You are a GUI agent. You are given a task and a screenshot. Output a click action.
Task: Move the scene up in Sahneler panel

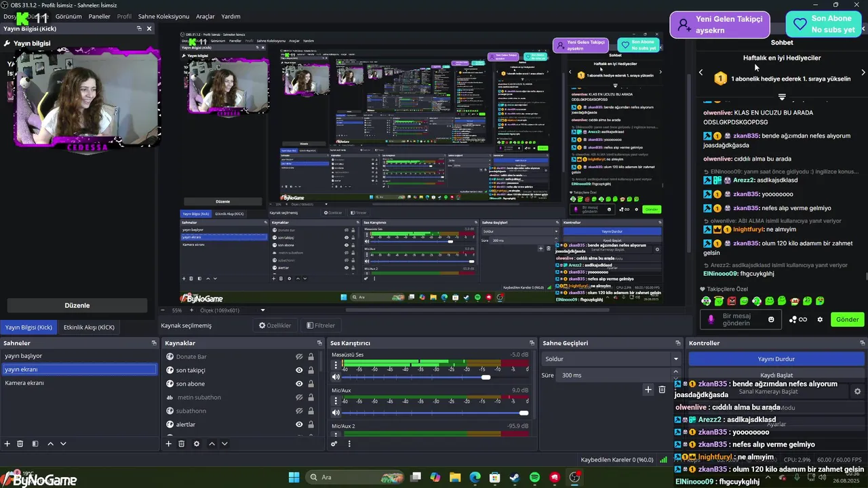50,444
